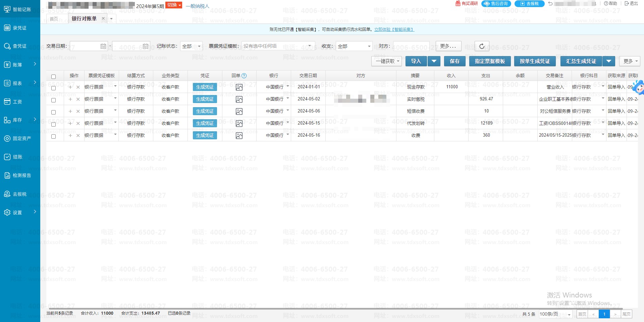
Task: Open the 固定资产 sidebar icon
Action: 7,138
